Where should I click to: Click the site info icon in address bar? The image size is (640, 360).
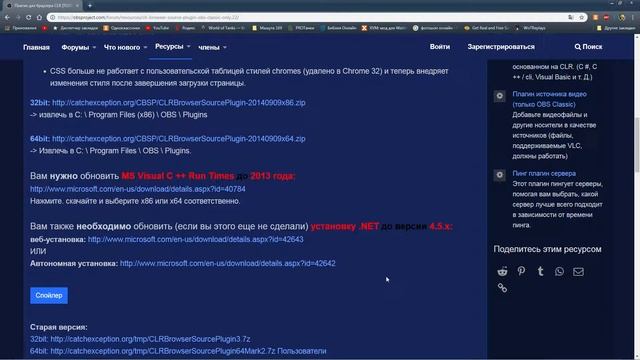[52, 18]
